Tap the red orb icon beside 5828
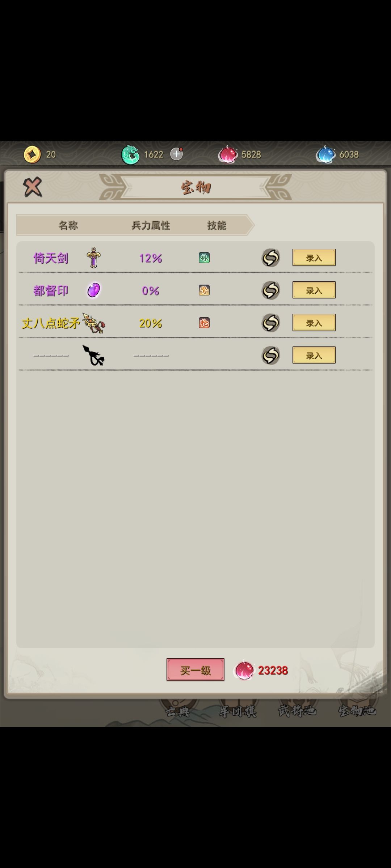Screen dimensions: 391x868 (x=228, y=154)
